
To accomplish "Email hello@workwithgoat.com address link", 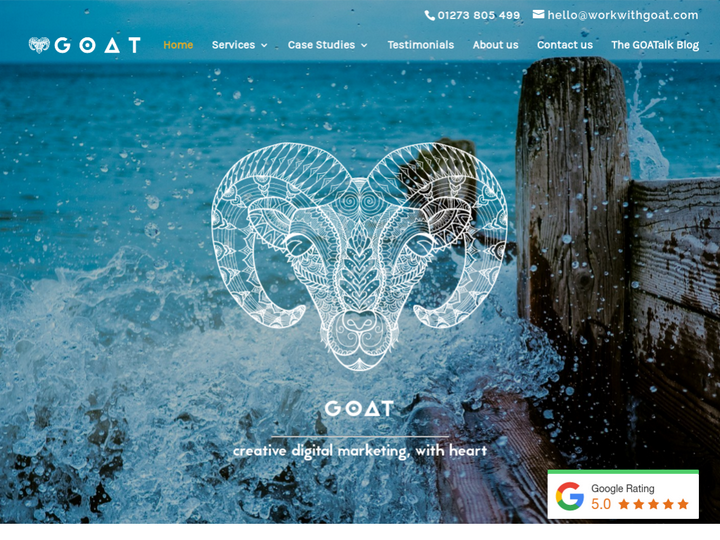I will click(x=623, y=15).
